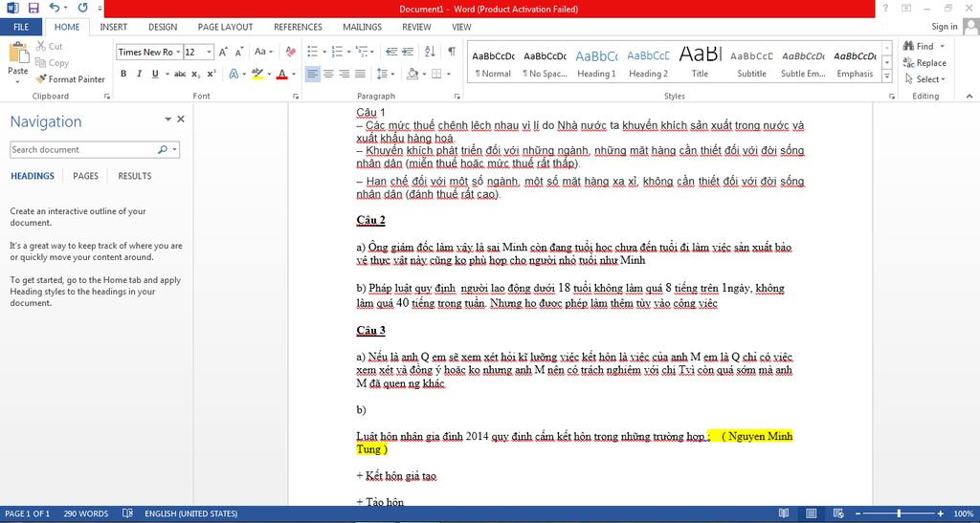Image resolution: width=980 pixels, height=523 pixels.
Task: Open the Change Case menu
Action: pos(263,52)
